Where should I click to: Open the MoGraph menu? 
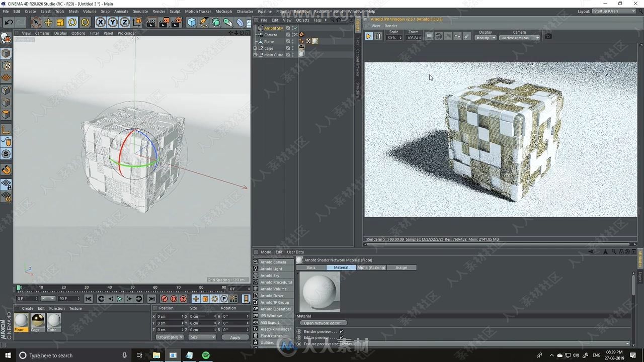coord(224,11)
